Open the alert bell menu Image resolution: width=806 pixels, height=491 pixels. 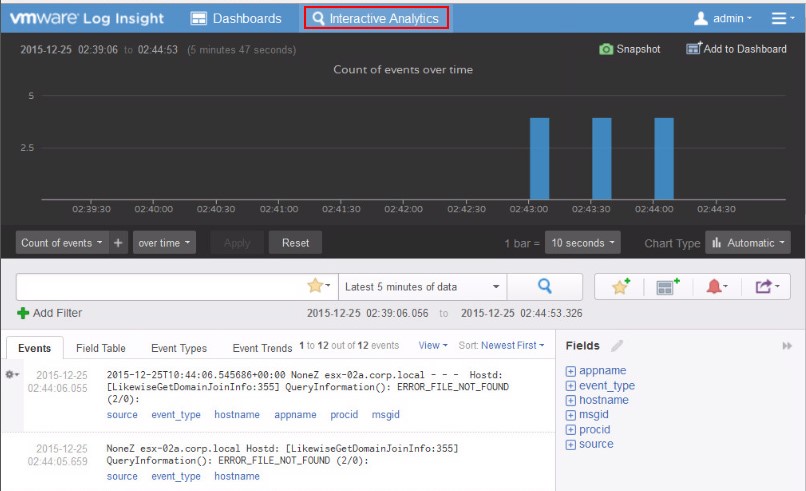717,286
